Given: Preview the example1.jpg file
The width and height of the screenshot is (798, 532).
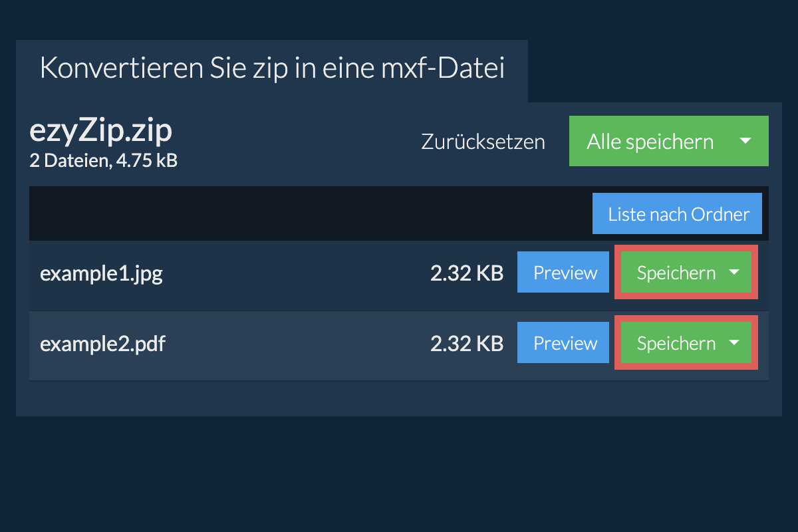Looking at the screenshot, I should (563, 273).
